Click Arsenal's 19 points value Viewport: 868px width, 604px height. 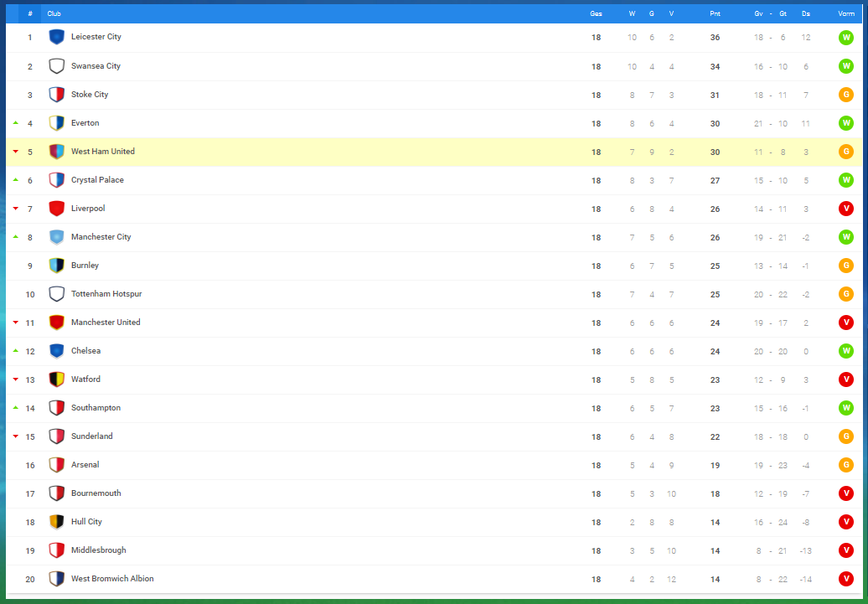[x=716, y=466]
